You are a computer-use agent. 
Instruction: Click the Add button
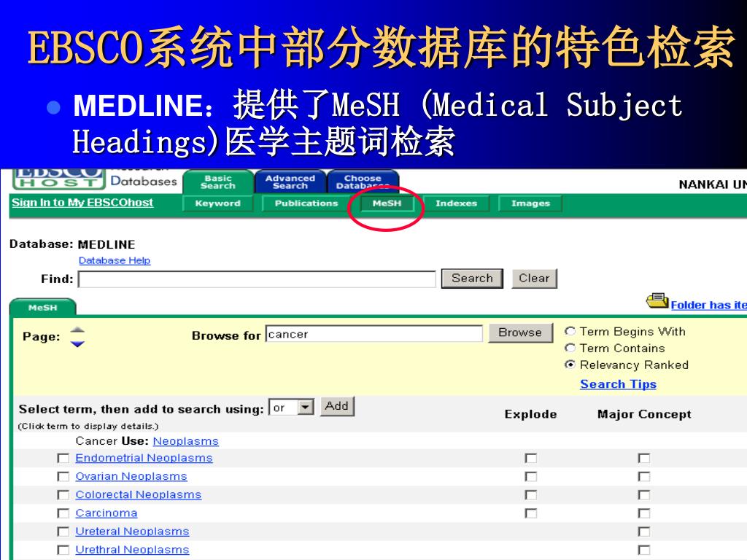click(x=337, y=407)
